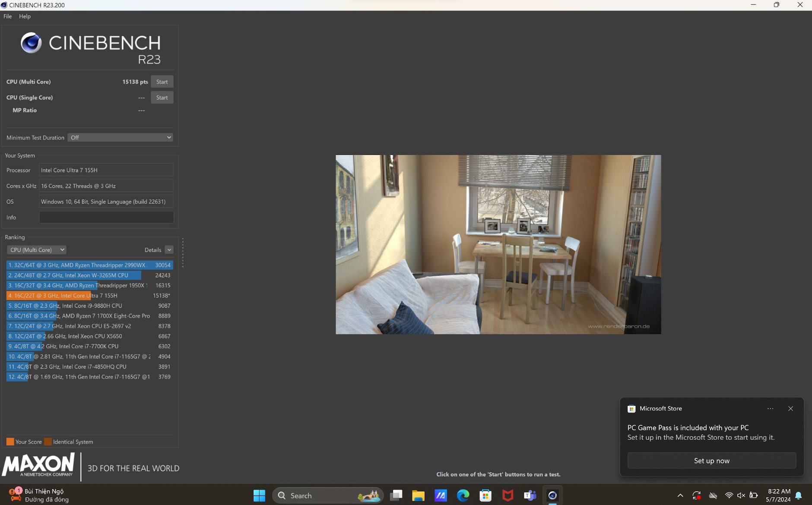This screenshot has height=505, width=812.
Task: Dismiss the Microsoft Store notification
Action: point(790,409)
